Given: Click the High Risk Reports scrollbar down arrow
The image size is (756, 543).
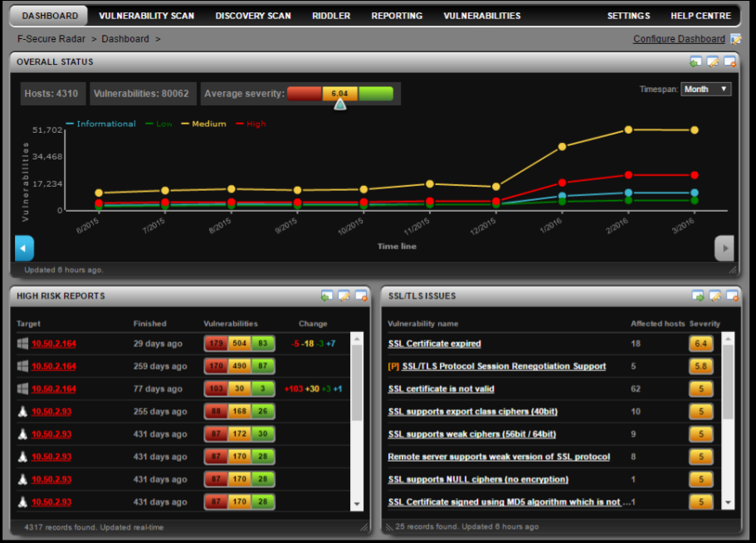Looking at the screenshot, I should [357, 504].
